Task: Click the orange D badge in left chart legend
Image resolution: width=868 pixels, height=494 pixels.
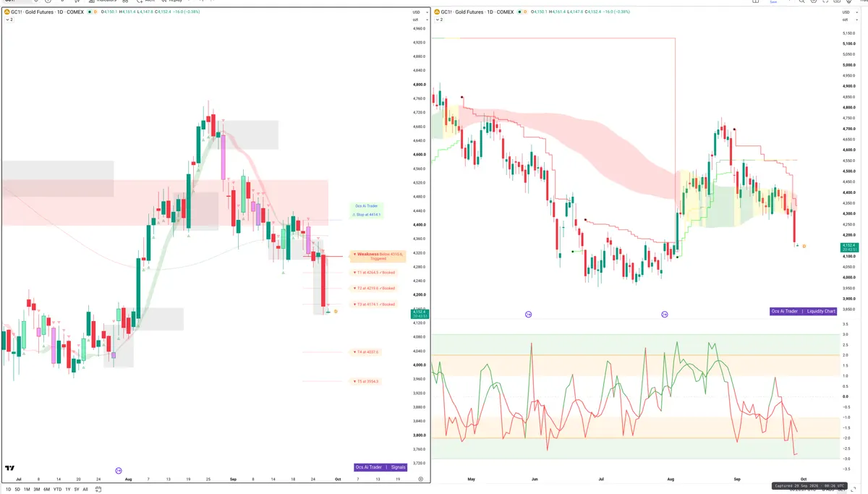Action: [x=97, y=12]
